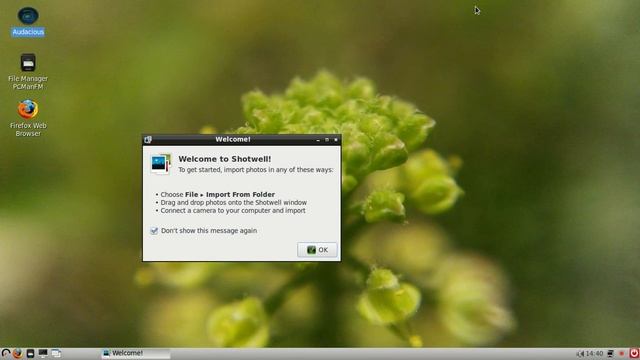Minimize the Welcome dialog window

point(318,140)
